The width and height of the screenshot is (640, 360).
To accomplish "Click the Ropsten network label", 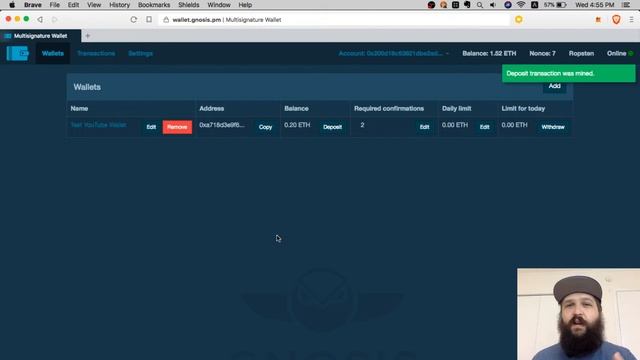I will (x=581, y=53).
